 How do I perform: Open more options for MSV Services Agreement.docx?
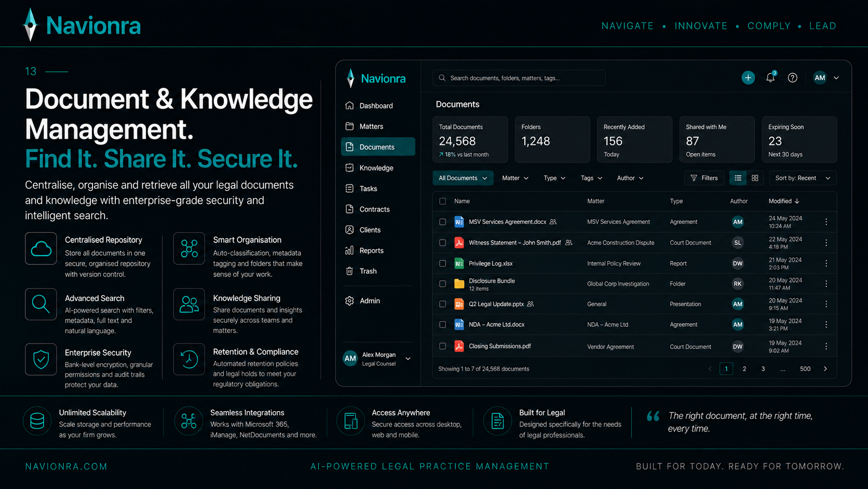(826, 222)
